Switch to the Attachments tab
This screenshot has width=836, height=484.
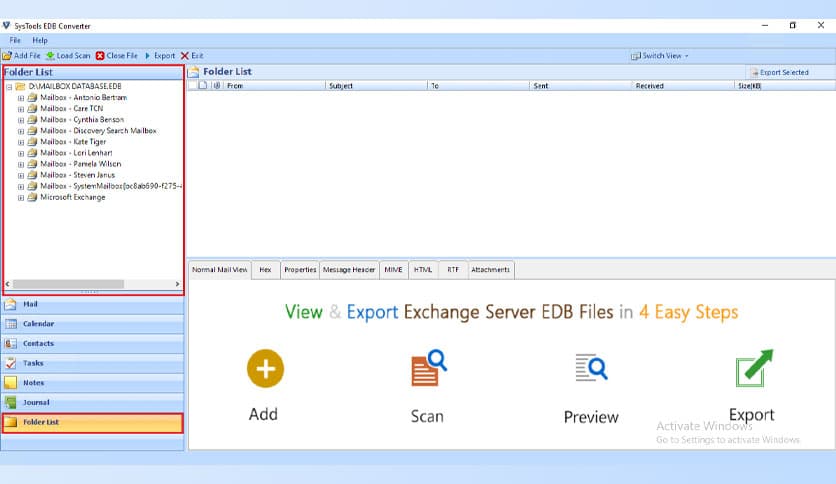tap(491, 270)
